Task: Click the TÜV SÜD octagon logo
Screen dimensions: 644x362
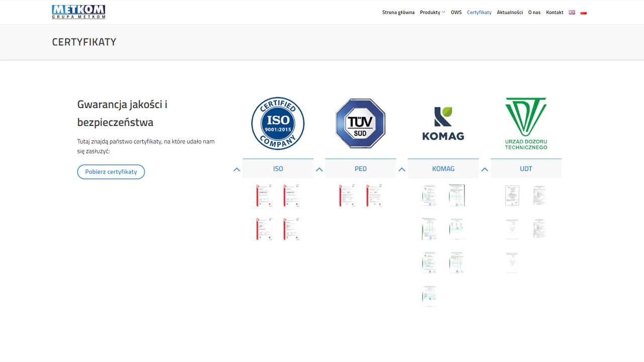Action: 360,123
